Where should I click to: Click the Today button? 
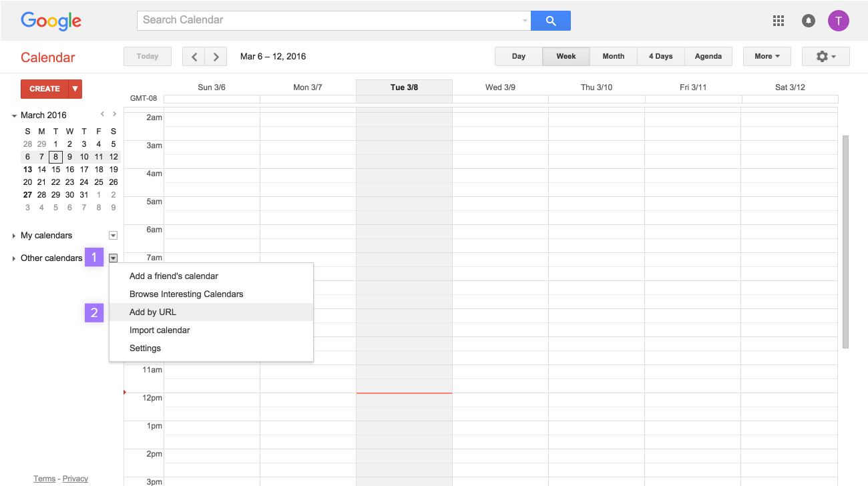point(148,57)
